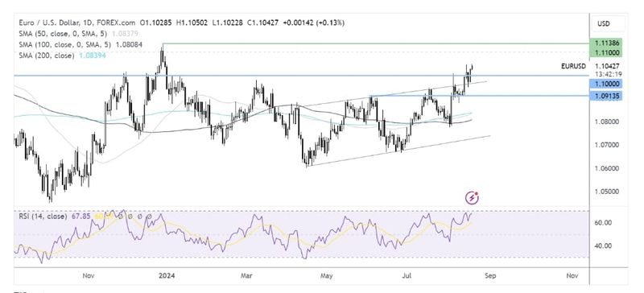Click the 1.08000 price axis value
The height and width of the screenshot is (293, 644).
(607, 122)
